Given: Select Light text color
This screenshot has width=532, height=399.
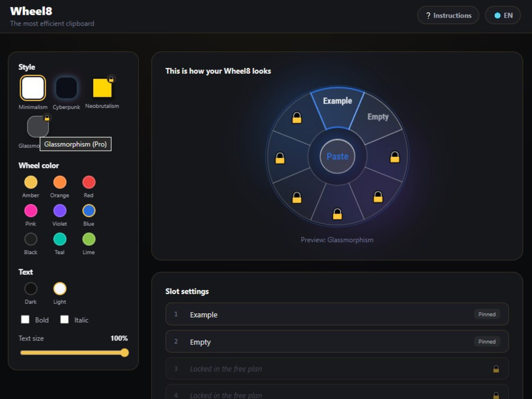Looking at the screenshot, I should point(60,289).
